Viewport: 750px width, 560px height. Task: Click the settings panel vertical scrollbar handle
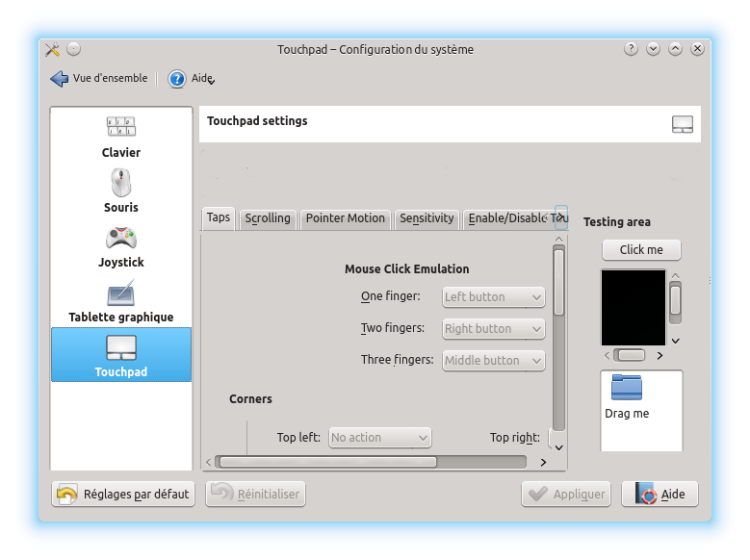click(x=558, y=282)
